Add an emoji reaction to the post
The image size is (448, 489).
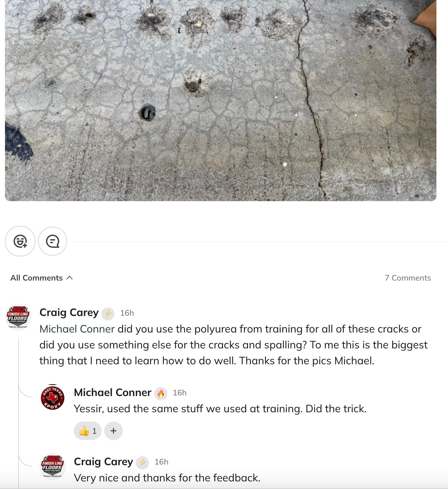click(20, 241)
